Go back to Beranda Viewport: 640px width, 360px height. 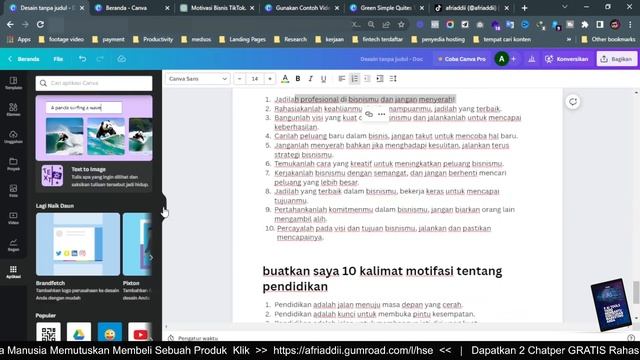[x=24, y=59]
